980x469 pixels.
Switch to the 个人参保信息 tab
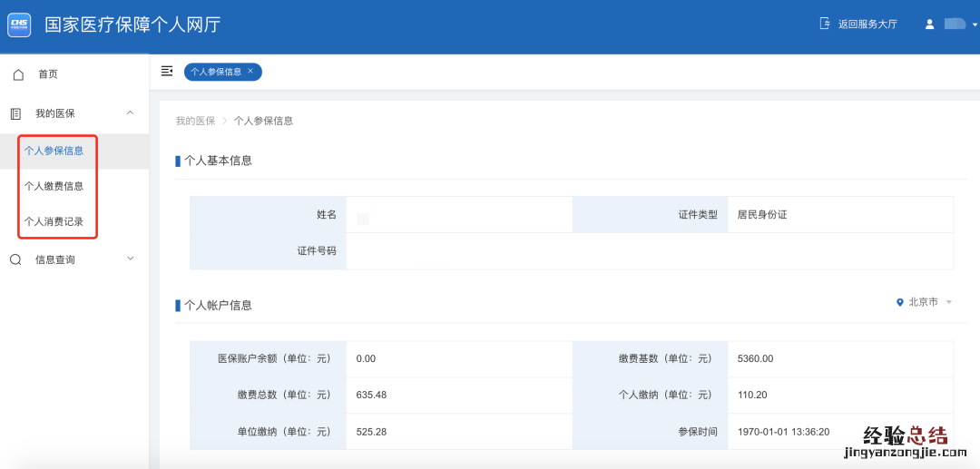pyautogui.click(x=215, y=72)
